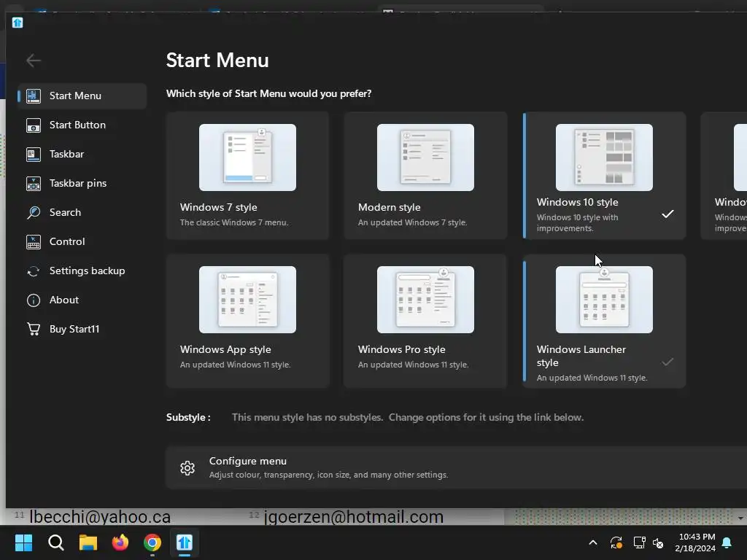Image resolution: width=747 pixels, height=560 pixels.
Task: Click 'Windows Launcher style' title text
Action: click(x=581, y=356)
